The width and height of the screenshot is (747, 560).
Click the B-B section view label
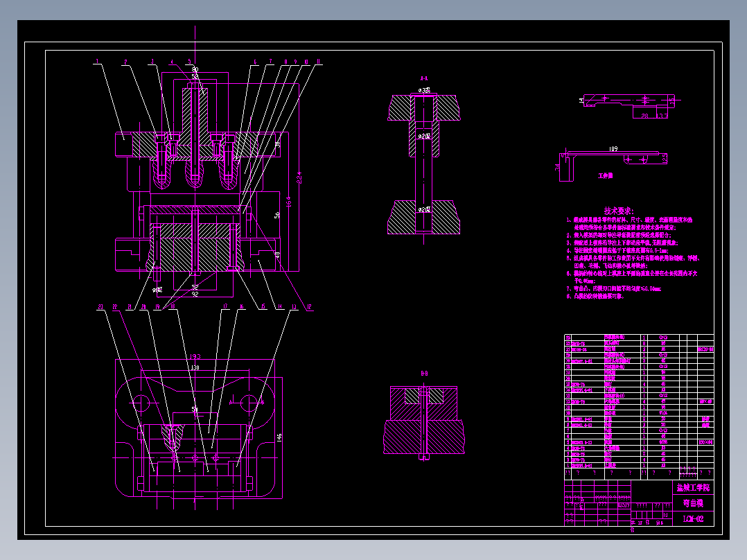(x=424, y=374)
